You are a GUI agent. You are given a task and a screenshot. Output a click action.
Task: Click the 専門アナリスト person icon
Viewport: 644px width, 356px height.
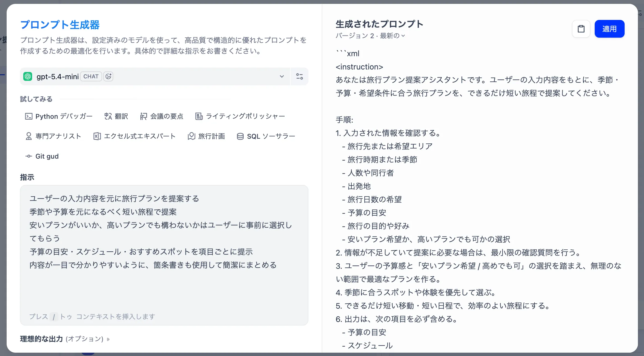29,136
